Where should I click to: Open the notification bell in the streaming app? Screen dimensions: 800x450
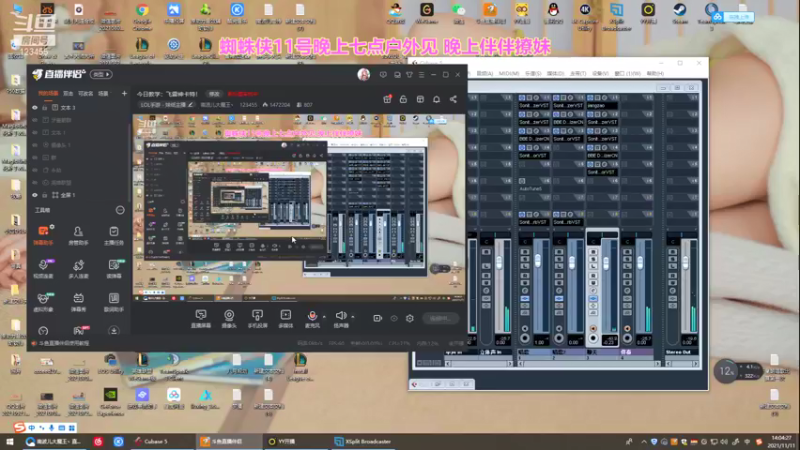click(436, 99)
